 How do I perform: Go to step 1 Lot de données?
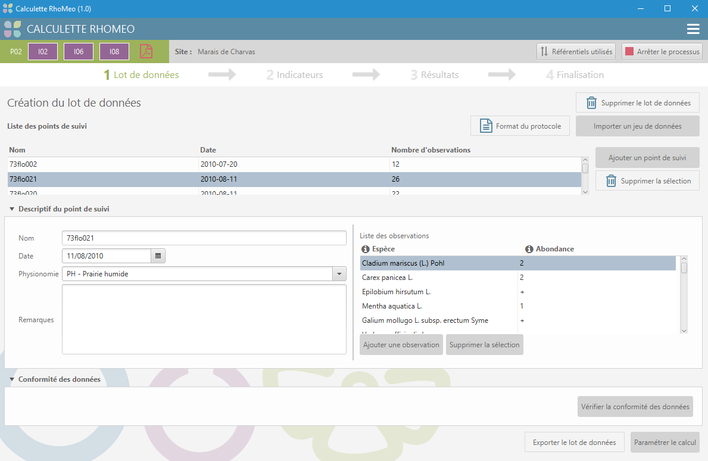click(x=141, y=75)
